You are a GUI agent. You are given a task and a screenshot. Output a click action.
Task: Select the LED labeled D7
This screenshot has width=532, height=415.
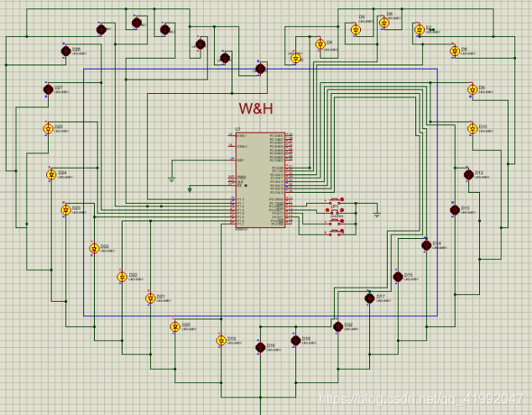pyautogui.click(x=420, y=30)
